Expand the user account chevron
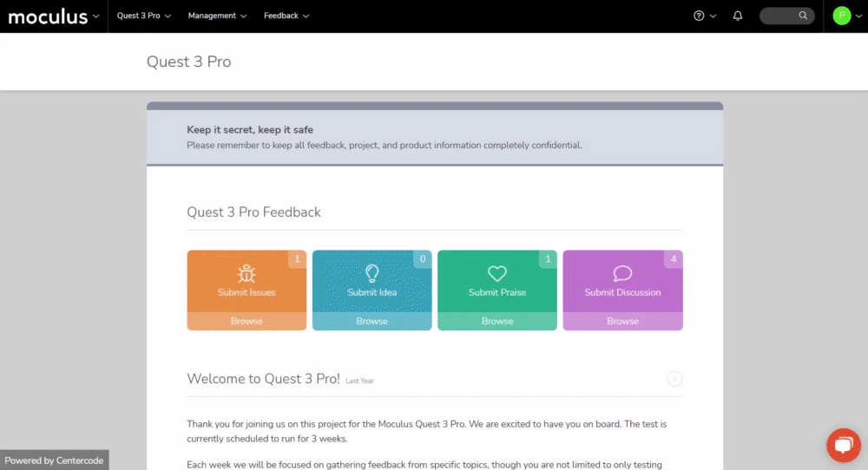Screen dimensions: 868x470 (858, 16)
